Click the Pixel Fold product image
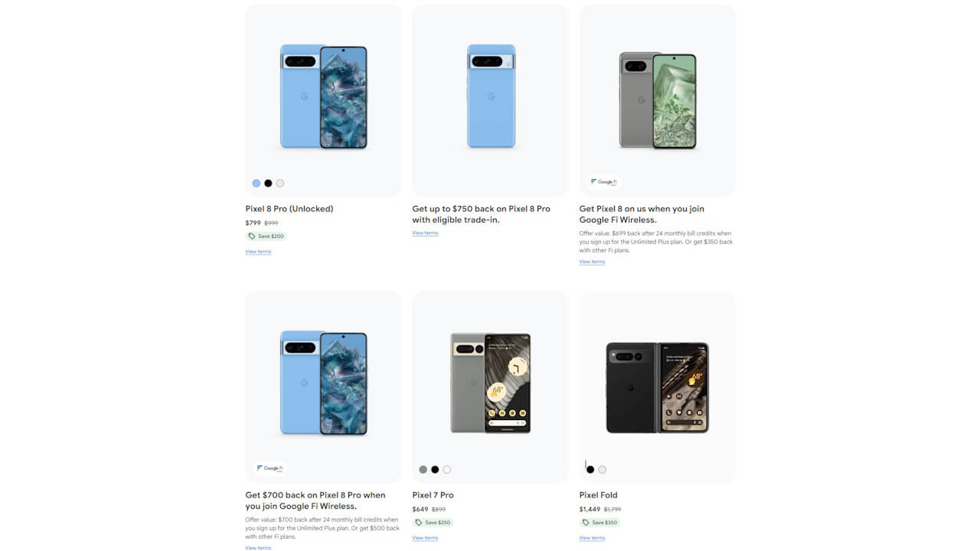 [x=657, y=386]
